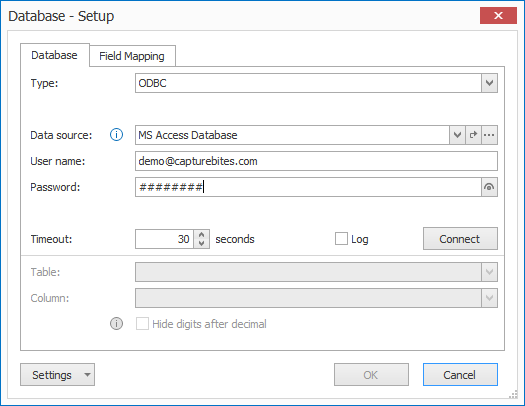Click the Data source info icon

tap(116, 135)
